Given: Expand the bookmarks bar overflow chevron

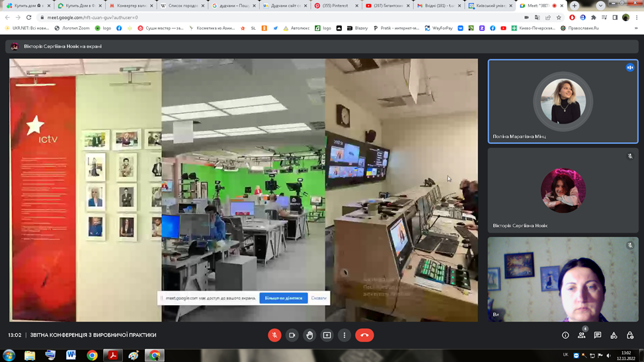Looking at the screenshot, I should 636,28.
